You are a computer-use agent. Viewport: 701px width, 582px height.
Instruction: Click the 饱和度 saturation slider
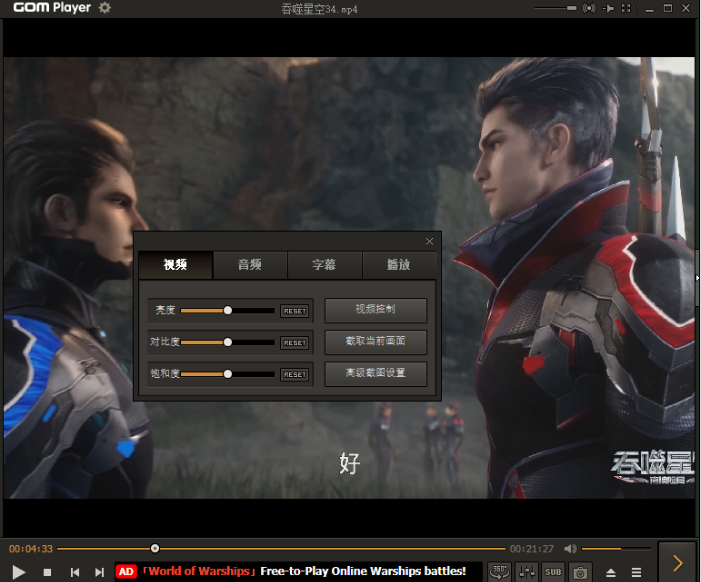click(228, 374)
